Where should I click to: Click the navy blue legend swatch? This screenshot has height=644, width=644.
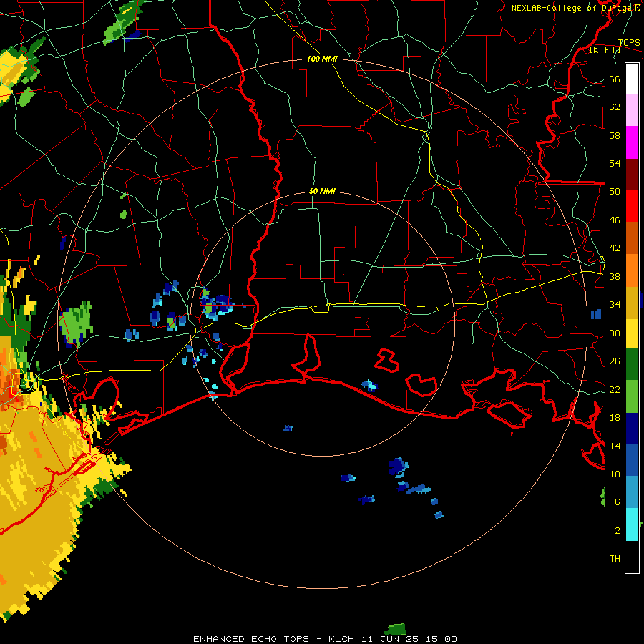click(632, 429)
